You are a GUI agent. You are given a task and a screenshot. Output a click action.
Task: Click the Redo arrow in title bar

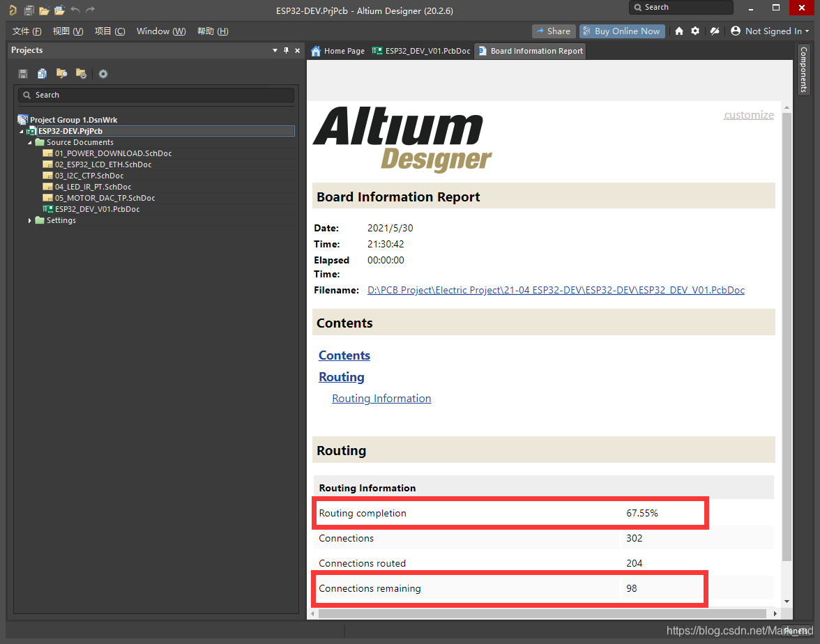[90, 10]
